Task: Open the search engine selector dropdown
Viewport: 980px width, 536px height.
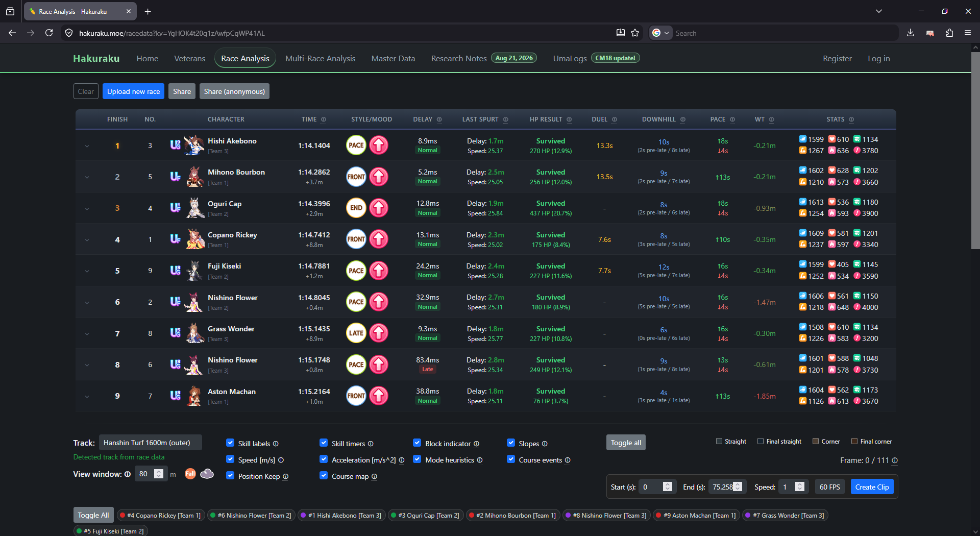Action: click(660, 33)
